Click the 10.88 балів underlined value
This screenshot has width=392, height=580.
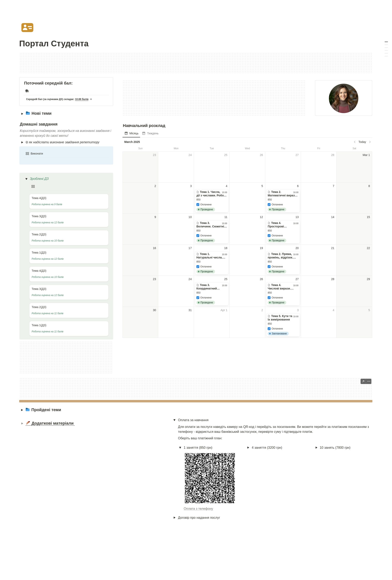pos(82,99)
